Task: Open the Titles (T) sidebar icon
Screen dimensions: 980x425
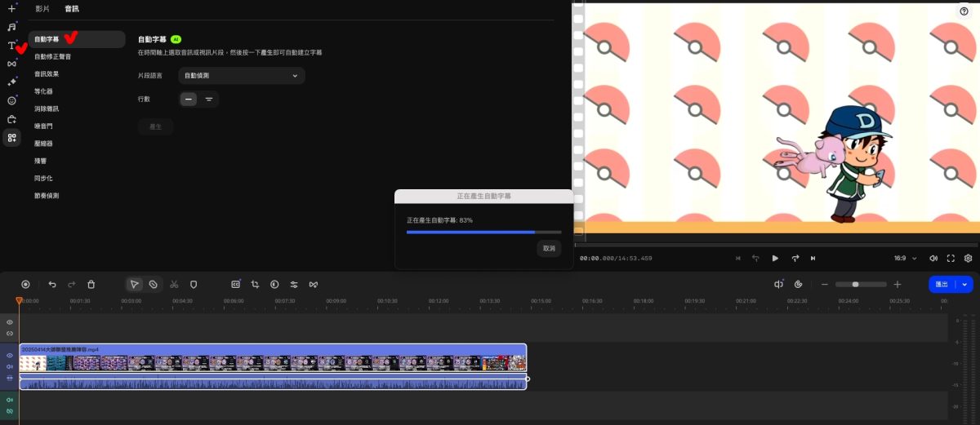Action: (x=11, y=46)
